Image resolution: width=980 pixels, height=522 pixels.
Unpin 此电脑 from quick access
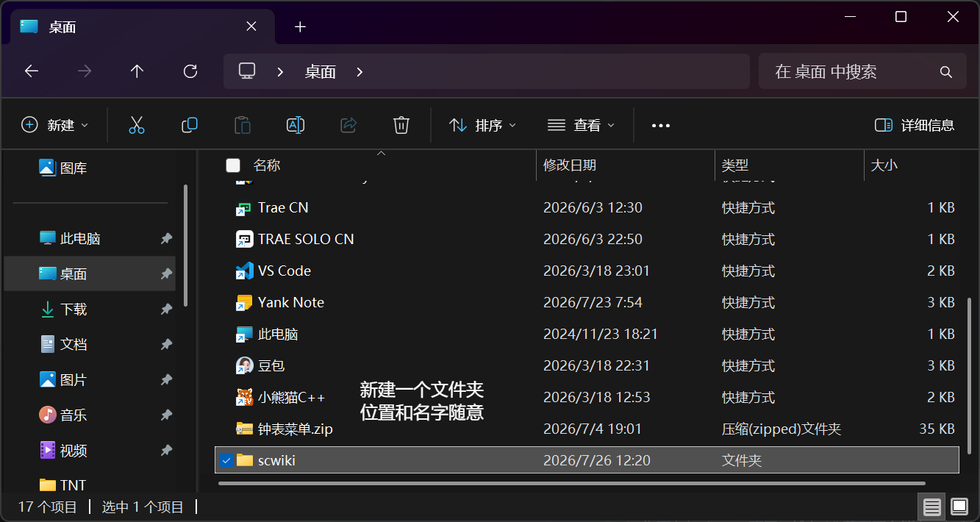click(166, 239)
